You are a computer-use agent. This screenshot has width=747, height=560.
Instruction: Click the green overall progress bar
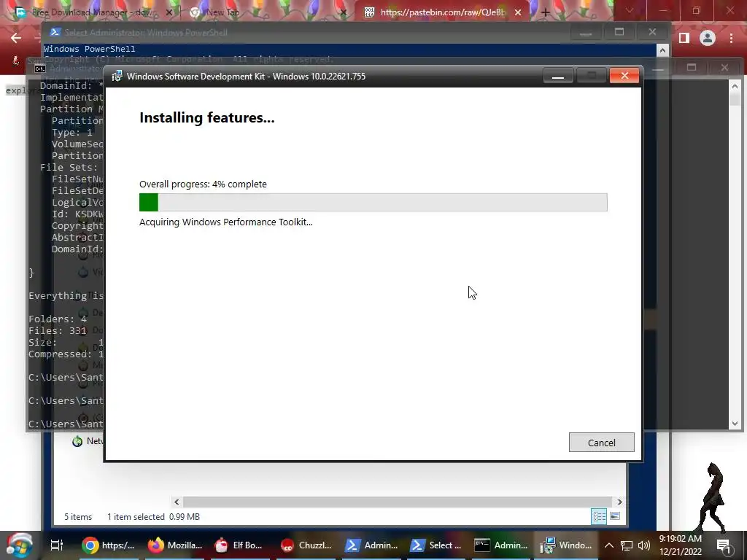click(x=373, y=203)
